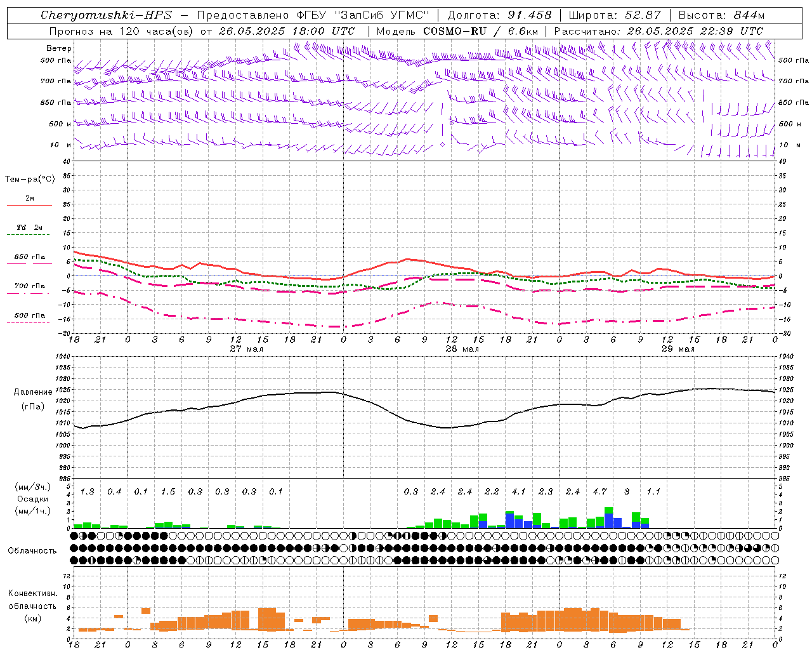The image size is (812, 650).
Task: Click the Тем-ра(°C) panel label
Action: (30, 180)
